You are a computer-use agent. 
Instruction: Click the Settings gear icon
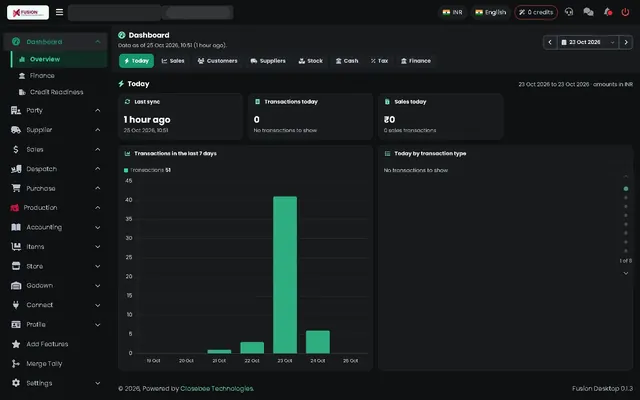16,383
